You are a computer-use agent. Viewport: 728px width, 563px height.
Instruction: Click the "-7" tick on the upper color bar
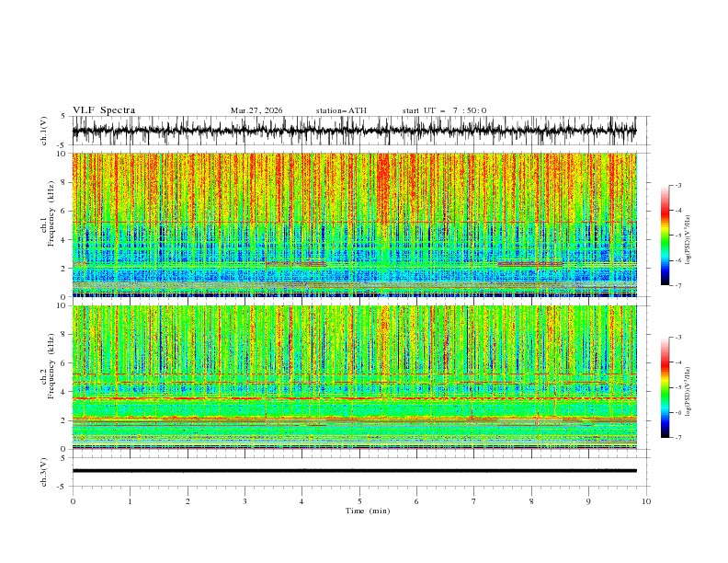click(x=678, y=285)
